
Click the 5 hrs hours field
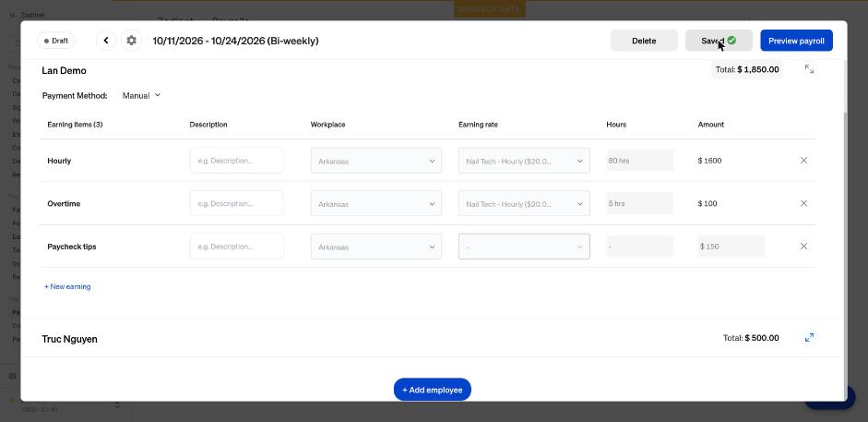coord(639,203)
